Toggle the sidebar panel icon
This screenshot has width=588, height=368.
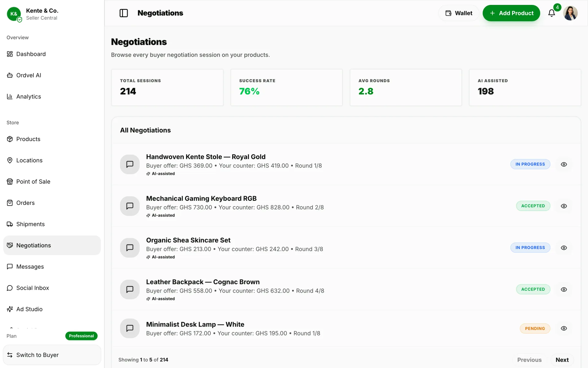(124, 13)
